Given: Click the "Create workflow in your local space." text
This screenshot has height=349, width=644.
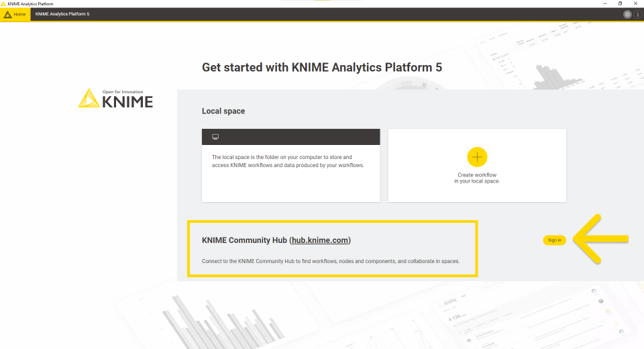Looking at the screenshot, I should pyautogui.click(x=477, y=178).
